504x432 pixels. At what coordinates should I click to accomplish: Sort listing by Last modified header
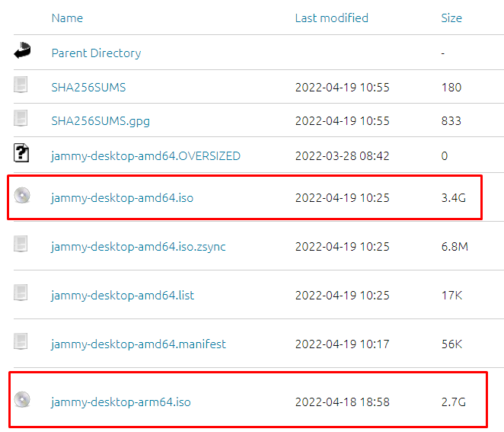pyautogui.click(x=332, y=18)
